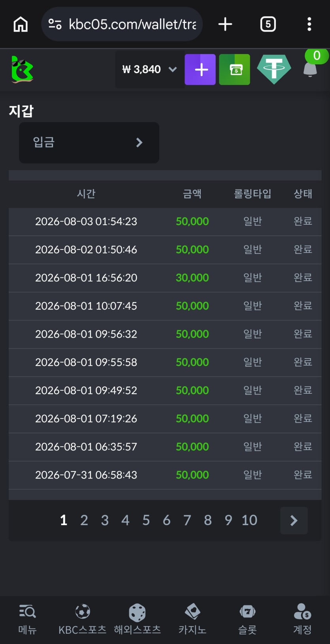Tap the browser home icon
The image size is (330, 644).
coord(21,24)
